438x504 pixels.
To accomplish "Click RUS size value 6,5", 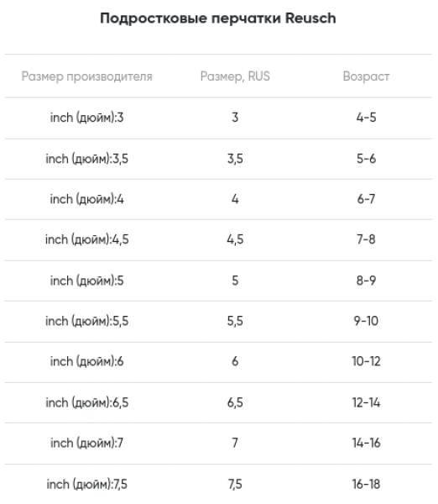I will tap(235, 402).
